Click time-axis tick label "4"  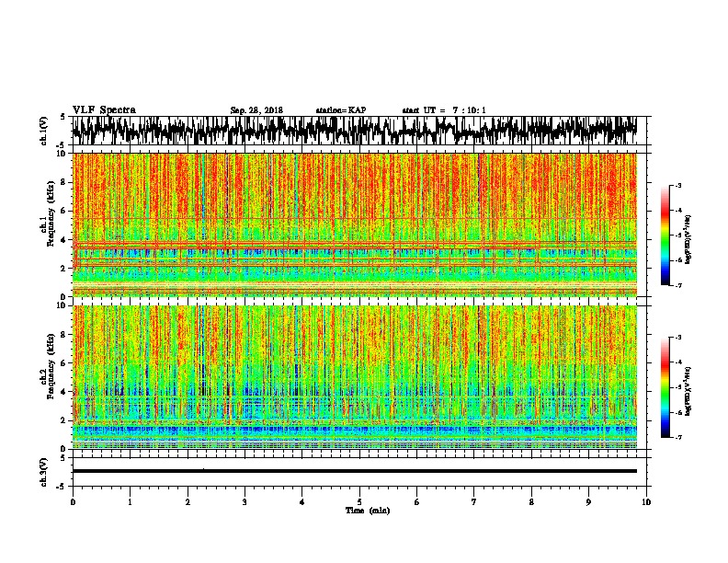[302, 502]
